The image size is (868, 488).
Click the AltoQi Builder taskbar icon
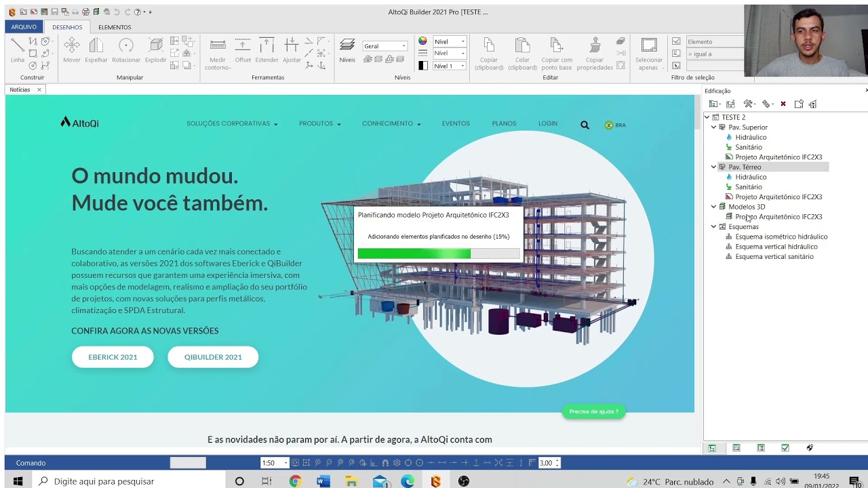click(435, 481)
